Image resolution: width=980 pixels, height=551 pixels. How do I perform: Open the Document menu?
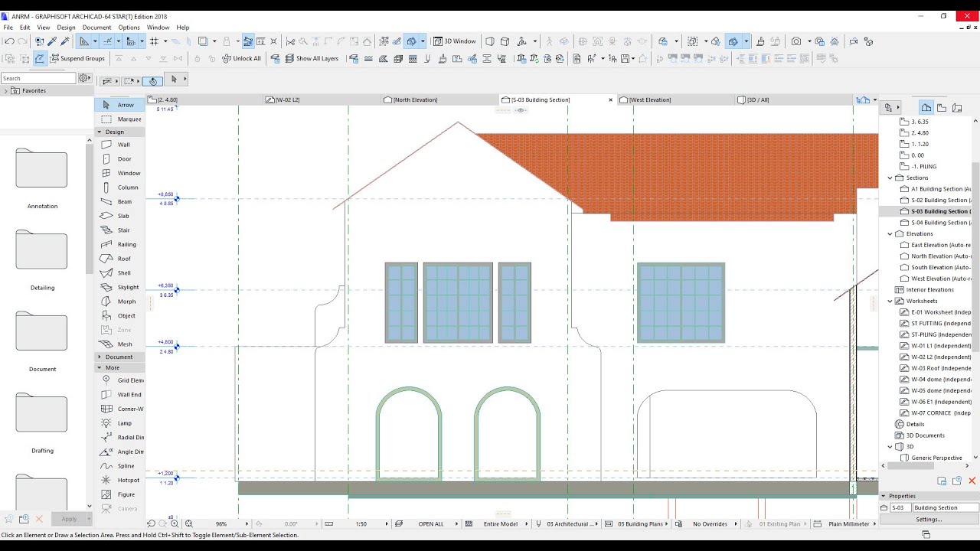[96, 28]
